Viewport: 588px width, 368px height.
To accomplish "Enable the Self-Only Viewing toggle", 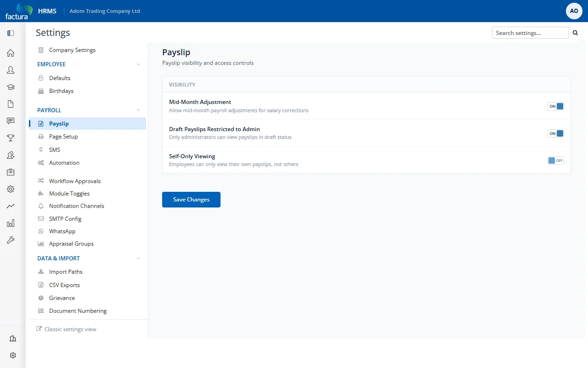I will tap(556, 161).
